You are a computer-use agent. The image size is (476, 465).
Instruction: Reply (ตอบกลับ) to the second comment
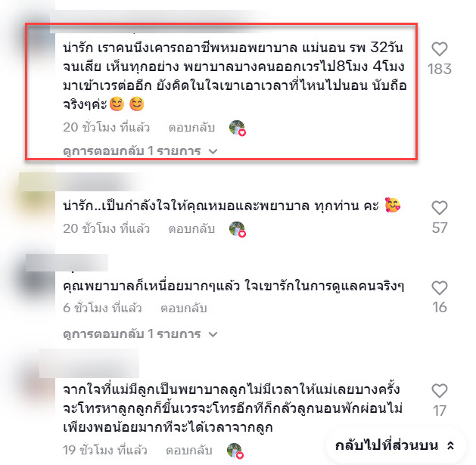[191, 228]
